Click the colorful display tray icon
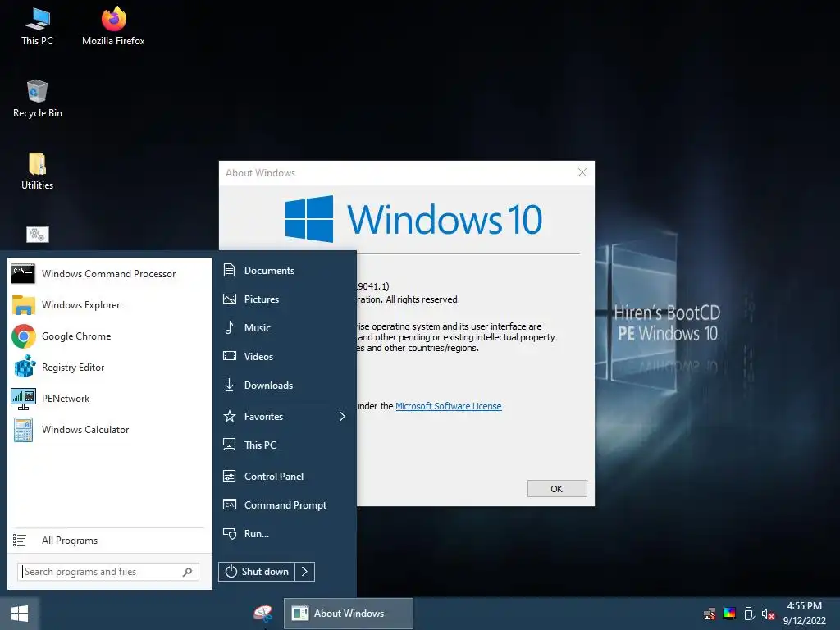Image resolution: width=840 pixels, height=630 pixels. point(729,614)
